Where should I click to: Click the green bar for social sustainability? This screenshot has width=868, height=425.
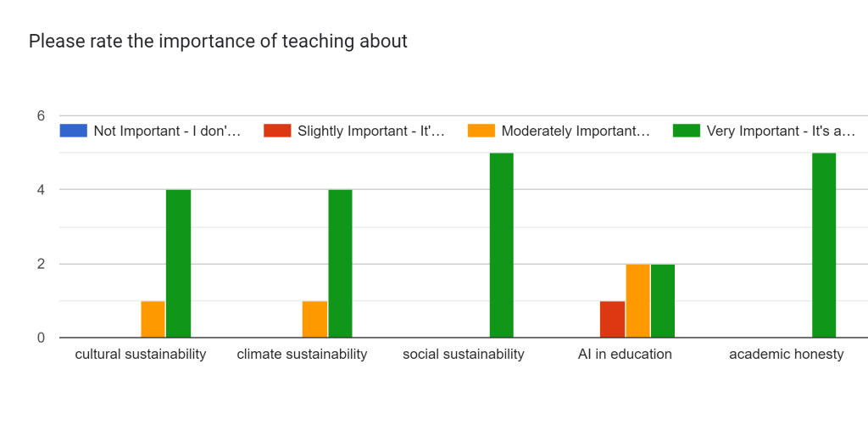pyautogui.click(x=501, y=245)
